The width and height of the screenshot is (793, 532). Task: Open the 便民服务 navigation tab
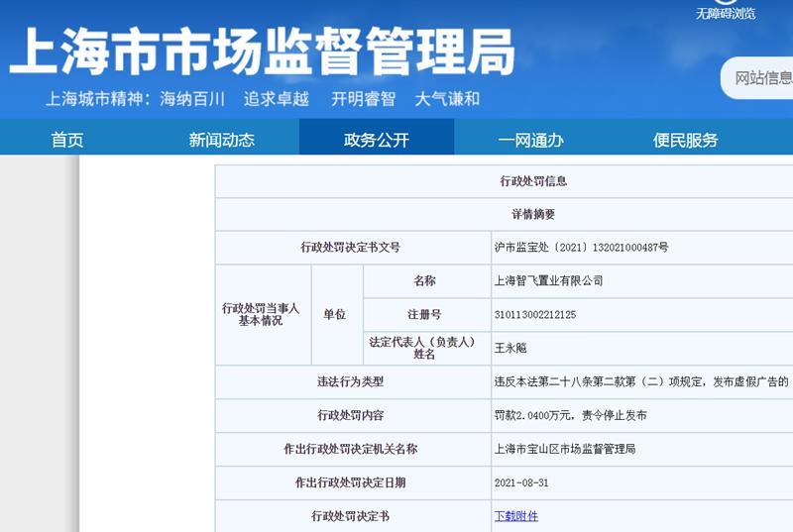point(685,140)
